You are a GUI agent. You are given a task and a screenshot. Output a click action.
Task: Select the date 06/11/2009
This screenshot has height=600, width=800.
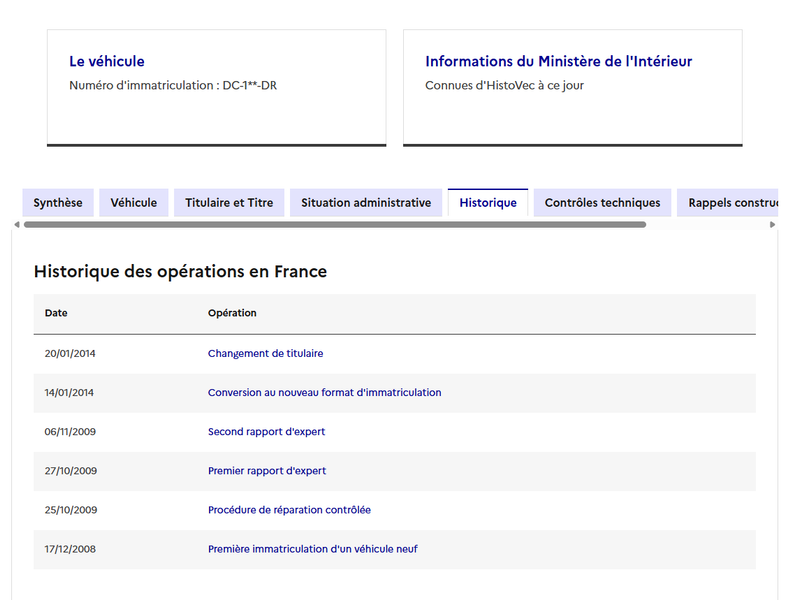pos(70,432)
